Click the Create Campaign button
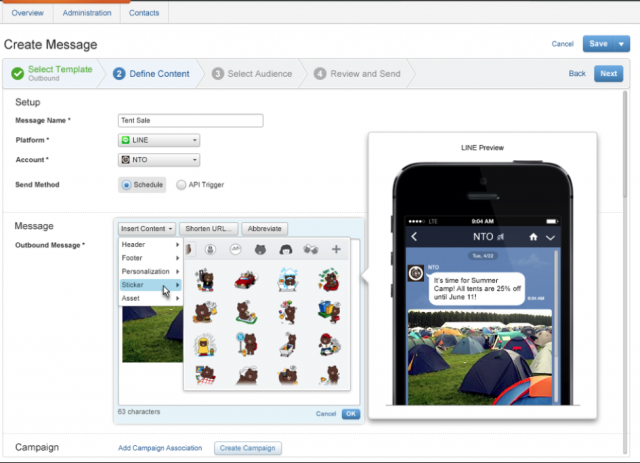This screenshot has width=640, height=463. point(247,448)
